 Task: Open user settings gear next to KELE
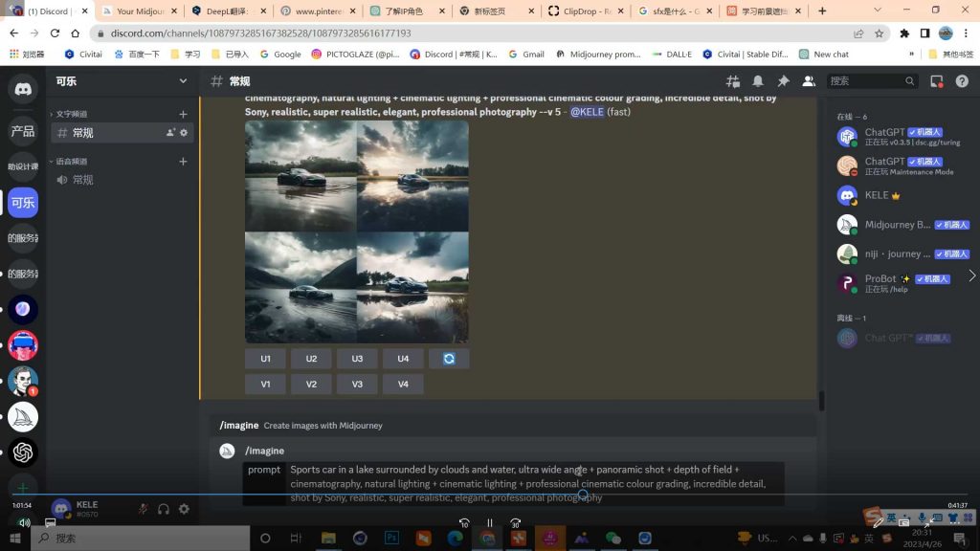(x=184, y=509)
